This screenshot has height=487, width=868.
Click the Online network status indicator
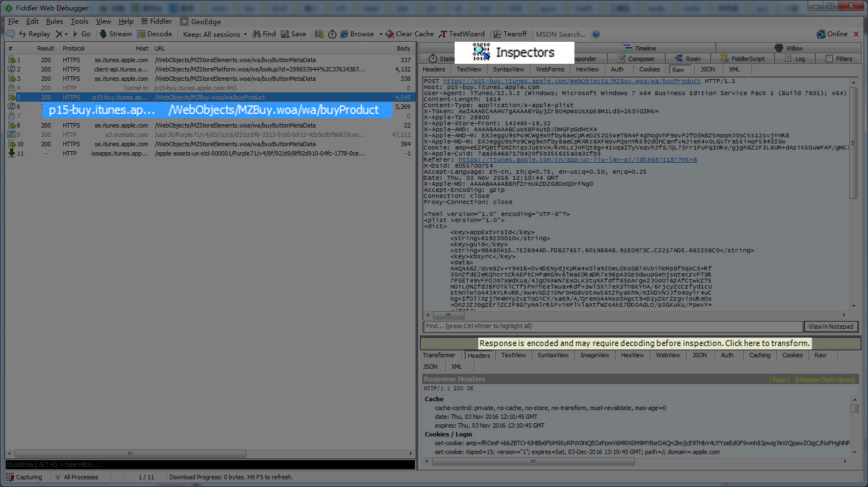pos(832,34)
